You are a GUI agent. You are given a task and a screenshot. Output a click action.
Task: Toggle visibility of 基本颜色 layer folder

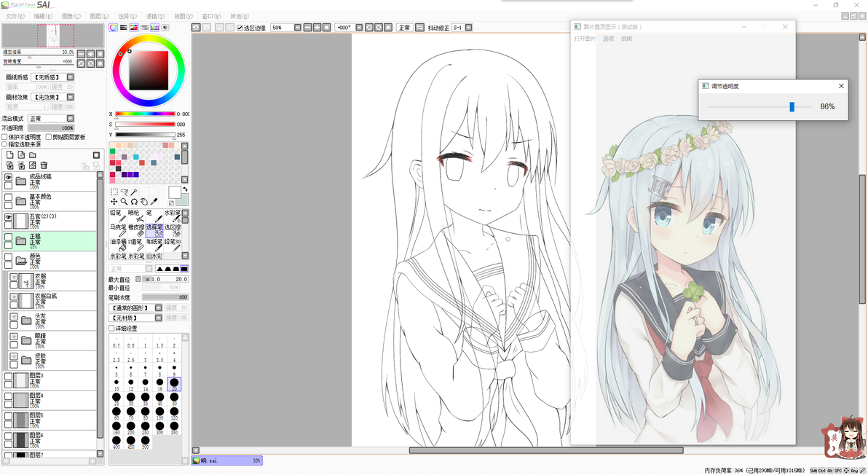(8, 197)
